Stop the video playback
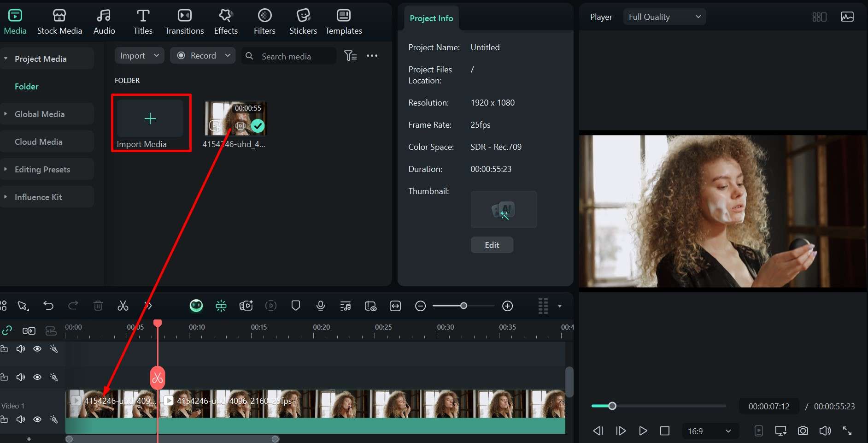Screen dimensions: 868x443 tap(665, 431)
